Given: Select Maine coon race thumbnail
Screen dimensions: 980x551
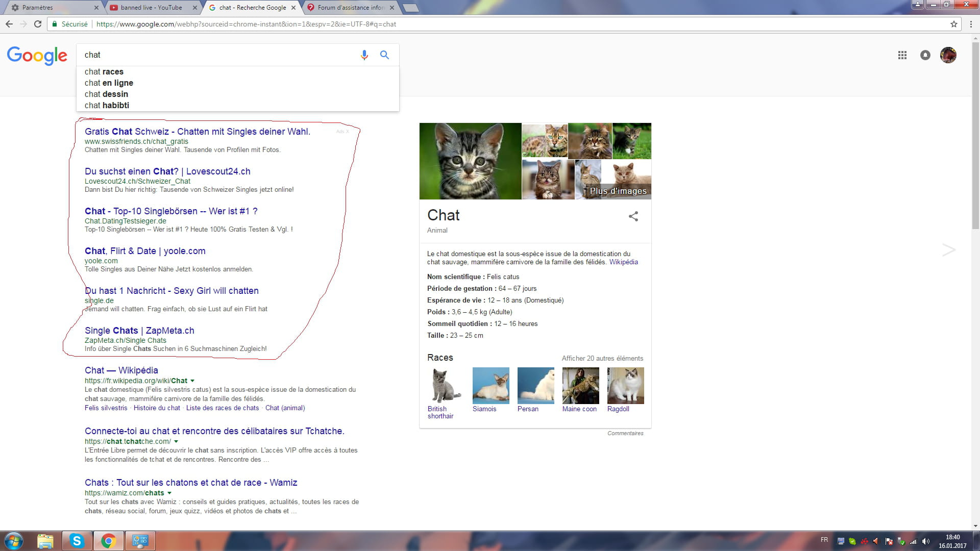Looking at the screenshot, I should [x=580, y=386].
